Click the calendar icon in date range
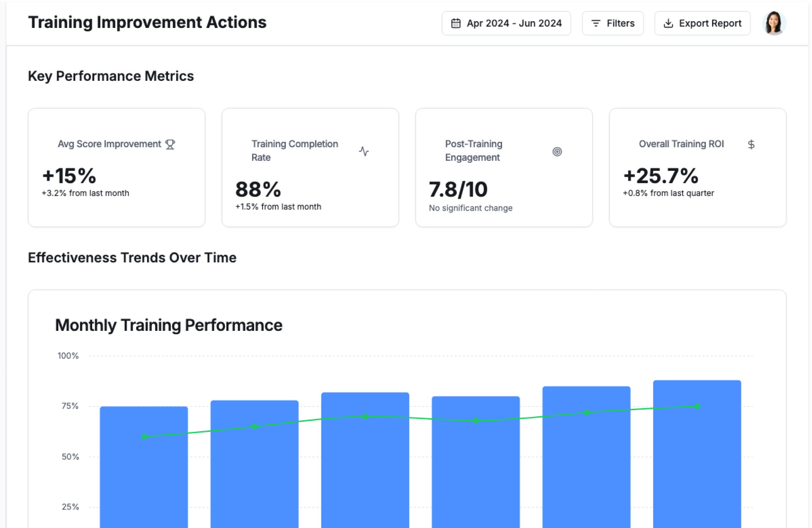The image size is (812, 528). (x=455, y=23)
